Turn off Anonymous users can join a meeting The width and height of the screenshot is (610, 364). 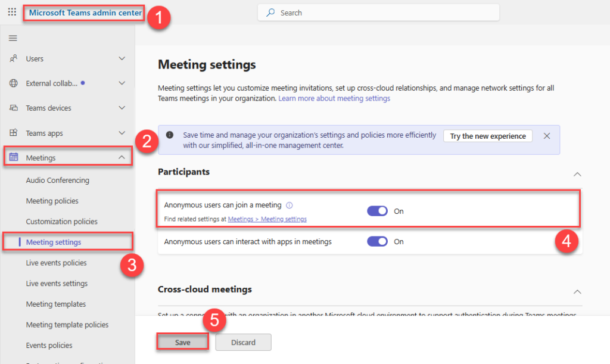377,211
